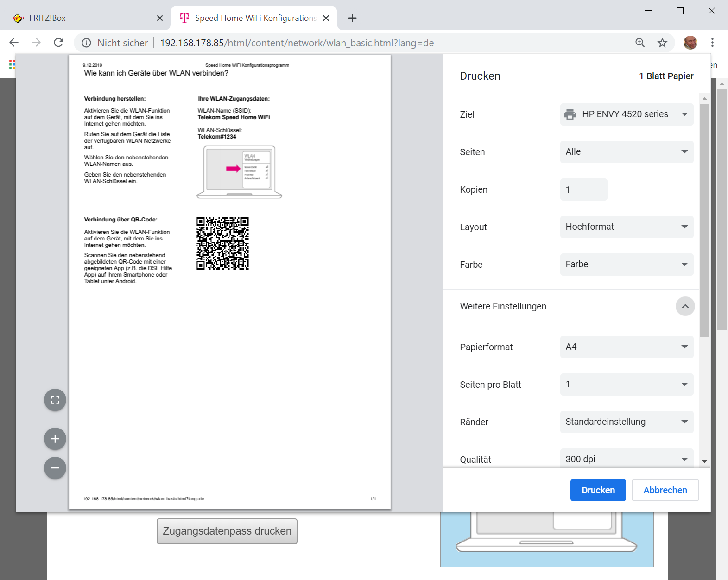Click the '1 Blatt Papier' sheet count
728x580 pixels.
click(x=666, y=76)
